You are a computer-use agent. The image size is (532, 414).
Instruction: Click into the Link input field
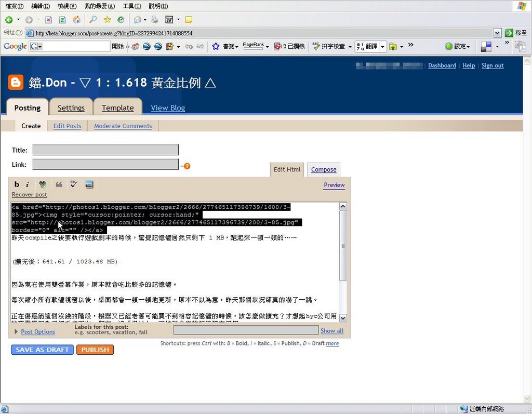click(x=105, y=164)
